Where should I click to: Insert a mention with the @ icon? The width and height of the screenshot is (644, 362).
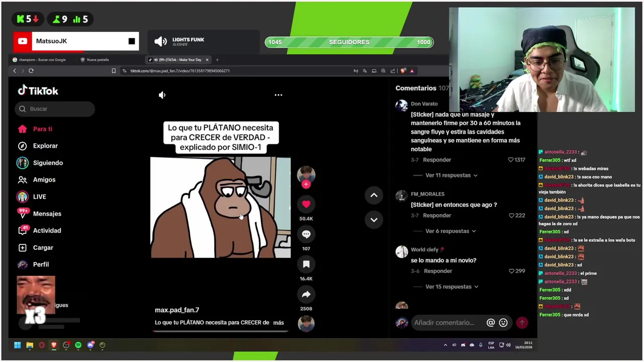click(491, 323)
